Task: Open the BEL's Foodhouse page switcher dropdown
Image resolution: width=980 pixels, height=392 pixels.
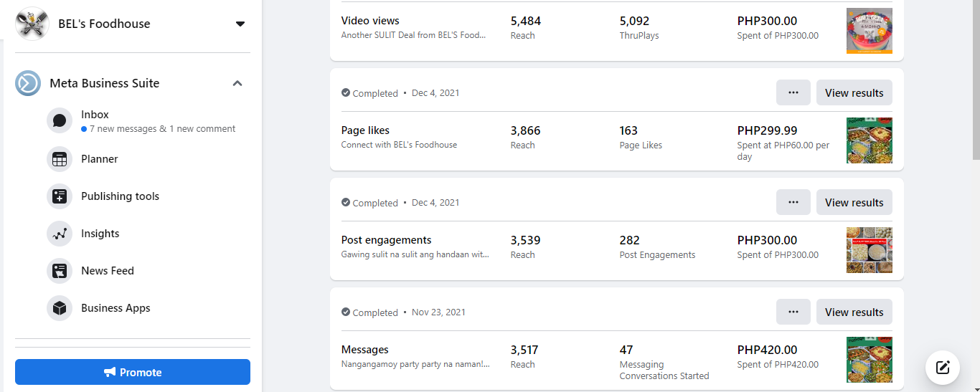Action: 240,24
